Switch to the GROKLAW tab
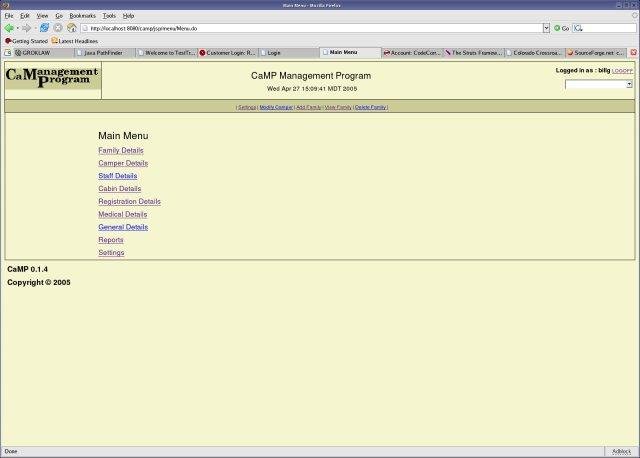This screenshot has height=458, width=640. [x=44, y=53]
